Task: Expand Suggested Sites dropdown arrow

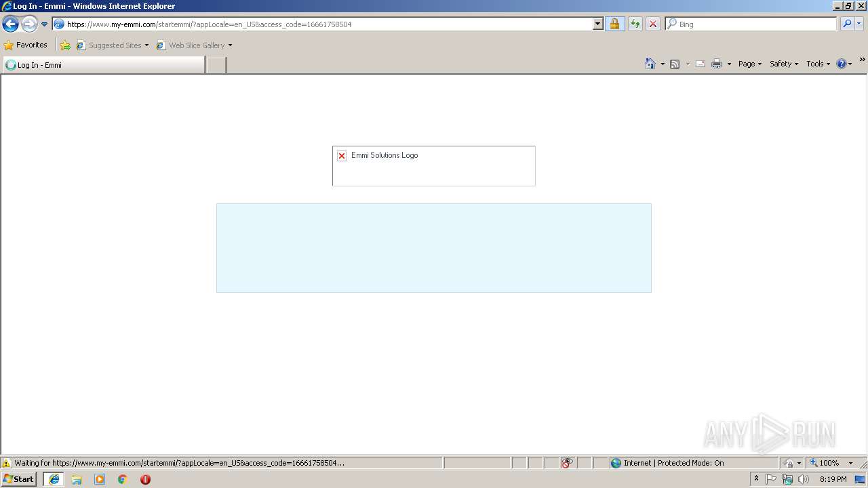Action: point(146,45)
